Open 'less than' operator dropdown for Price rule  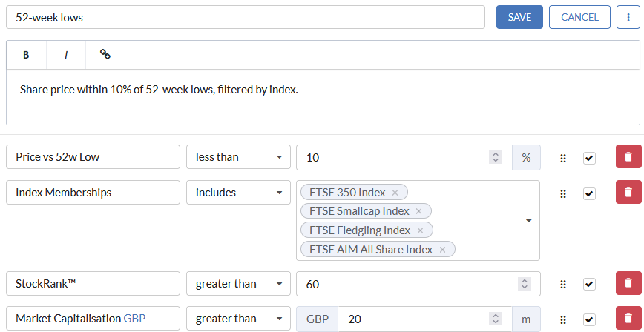pos(238,157)
